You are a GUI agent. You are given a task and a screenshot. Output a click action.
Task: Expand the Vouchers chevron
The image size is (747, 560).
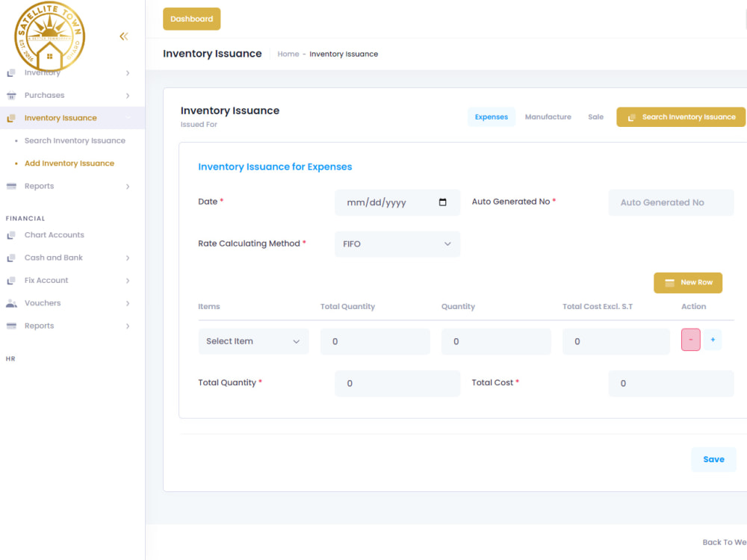click(x=128, y=303)
